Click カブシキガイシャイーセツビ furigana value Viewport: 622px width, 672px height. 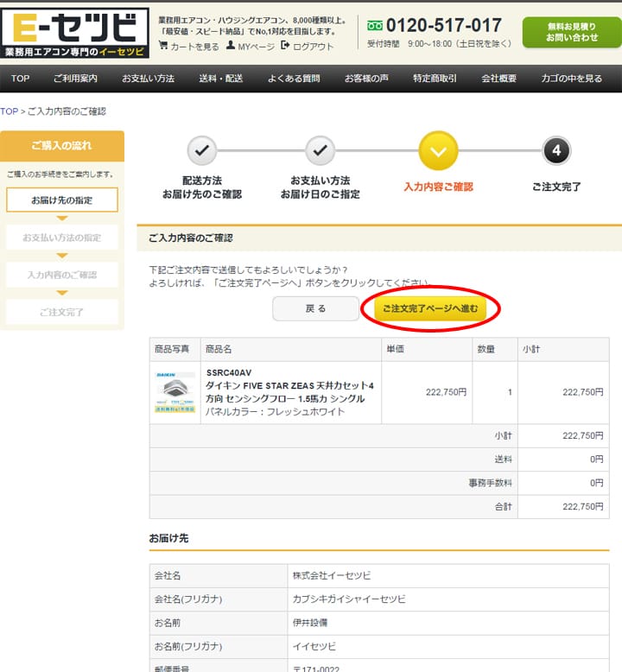click(x=348, y=599)
